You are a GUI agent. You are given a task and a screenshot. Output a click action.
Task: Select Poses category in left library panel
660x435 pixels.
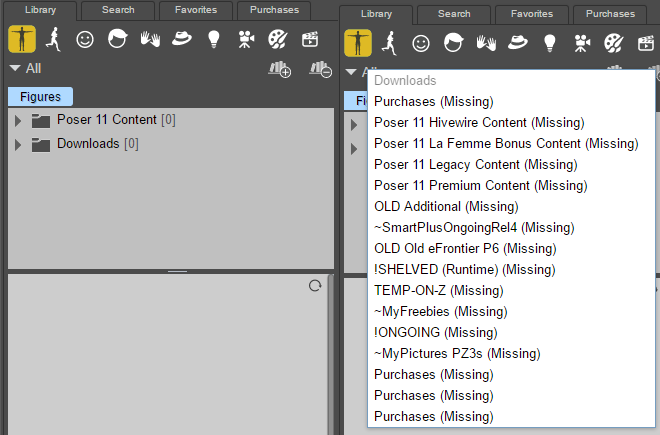[x=53, y=39]
